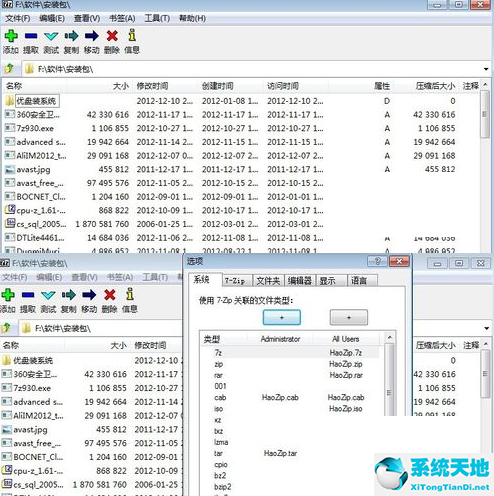
Task: Click the Info (信息) icon in top window
Action: point(132,35)
